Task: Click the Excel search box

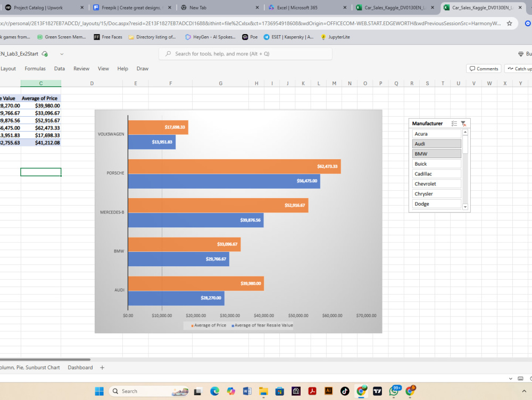Action: click(x=245, y=54)
